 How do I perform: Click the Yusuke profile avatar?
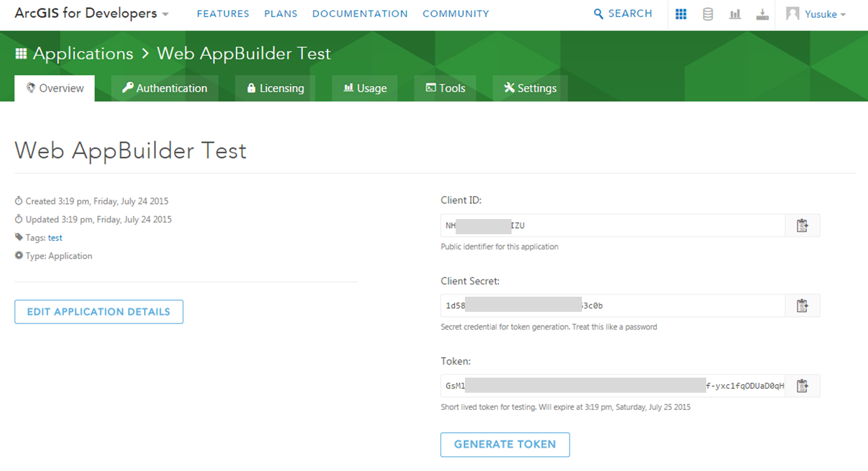point(793,14)
